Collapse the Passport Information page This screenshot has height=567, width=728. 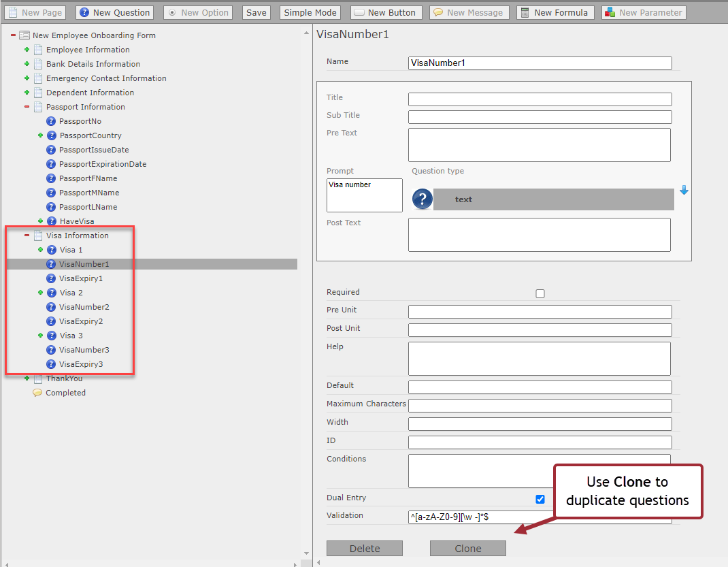pyautogui.click(x=27, y=107)
